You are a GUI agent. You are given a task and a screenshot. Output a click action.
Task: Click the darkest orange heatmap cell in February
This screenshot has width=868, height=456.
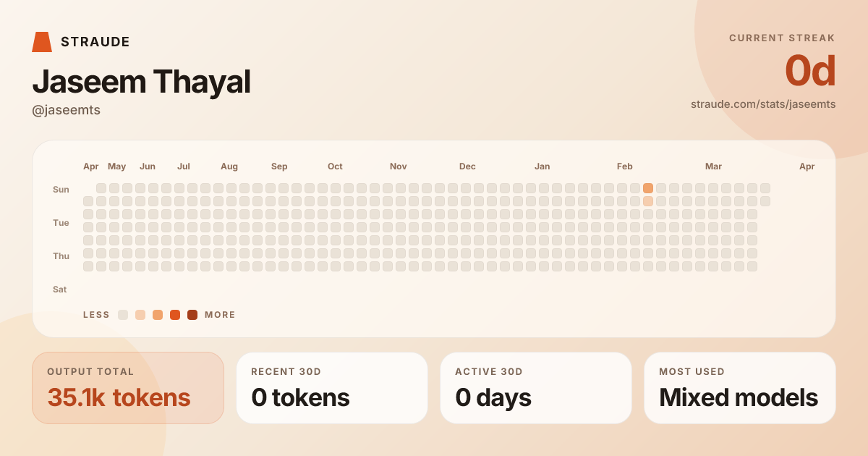tap(648, 188)
